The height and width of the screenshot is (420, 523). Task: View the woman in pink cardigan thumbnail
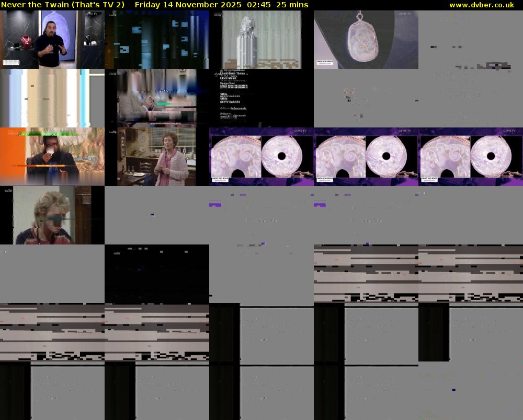click(157, 157)
